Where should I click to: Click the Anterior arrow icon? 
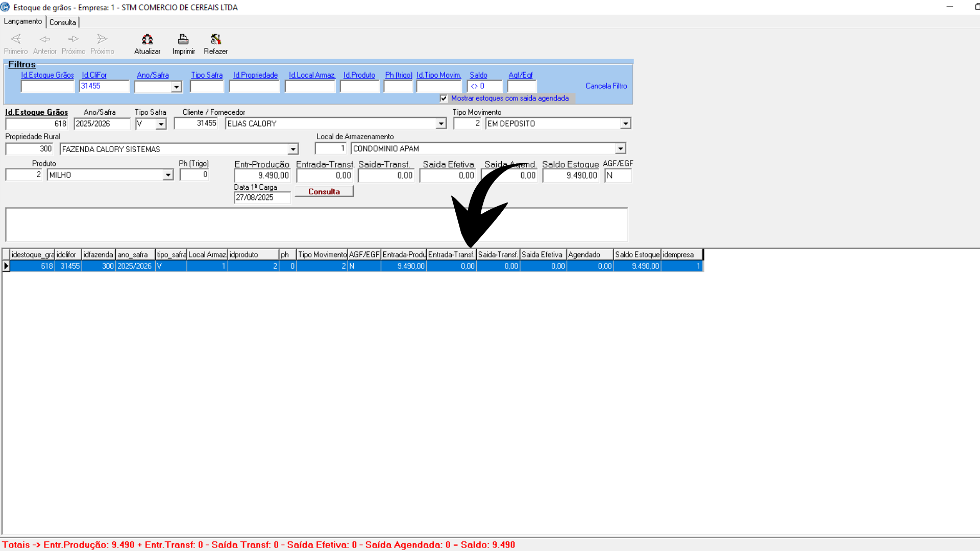coord(45,39)
